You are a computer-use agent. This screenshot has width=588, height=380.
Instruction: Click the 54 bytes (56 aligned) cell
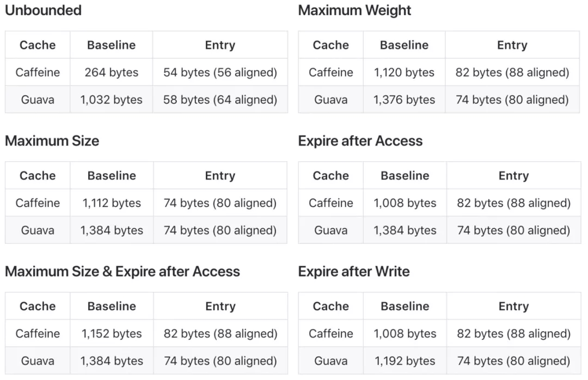220,72
